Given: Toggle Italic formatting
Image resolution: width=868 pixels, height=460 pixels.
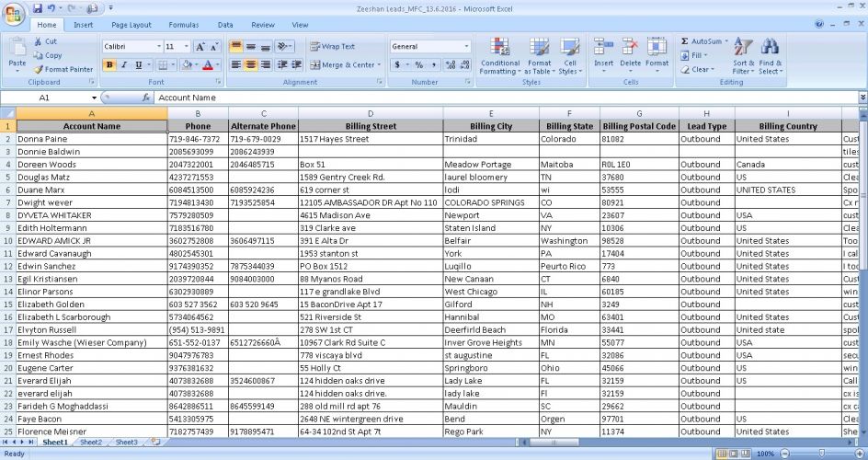Looking at the screenshot, I should (124, 65).
